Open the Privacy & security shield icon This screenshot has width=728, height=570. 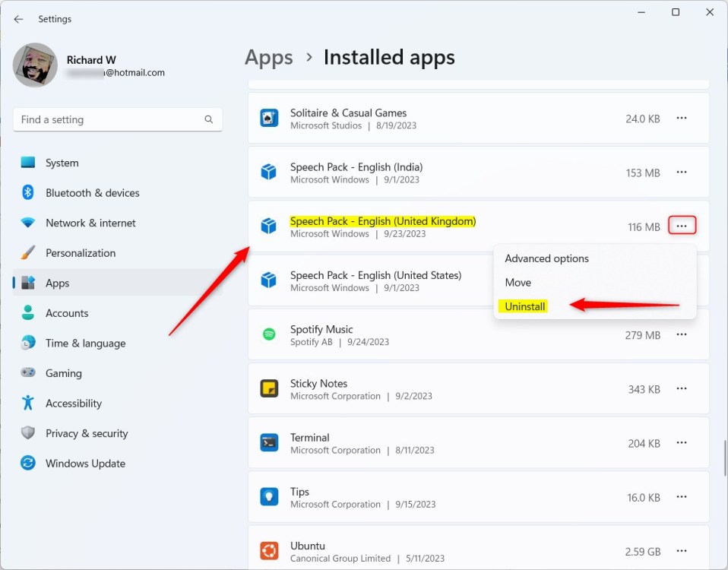click(x=28, y=432)
